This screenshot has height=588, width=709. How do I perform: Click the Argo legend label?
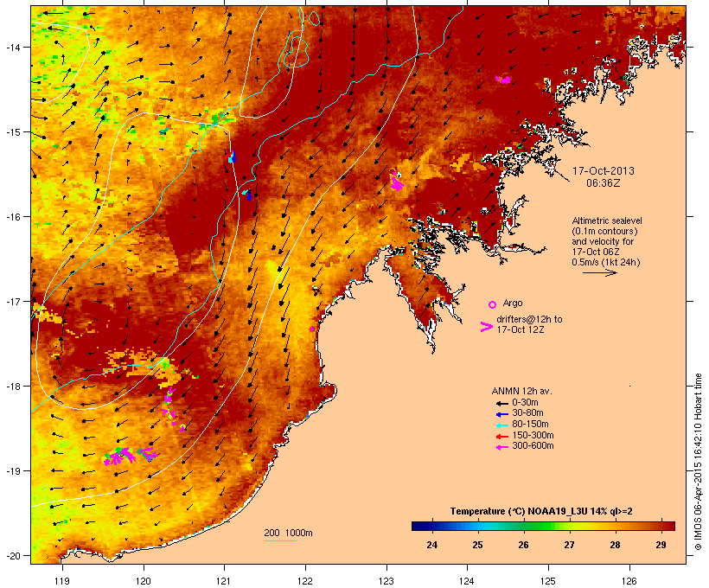click(513, 303)
